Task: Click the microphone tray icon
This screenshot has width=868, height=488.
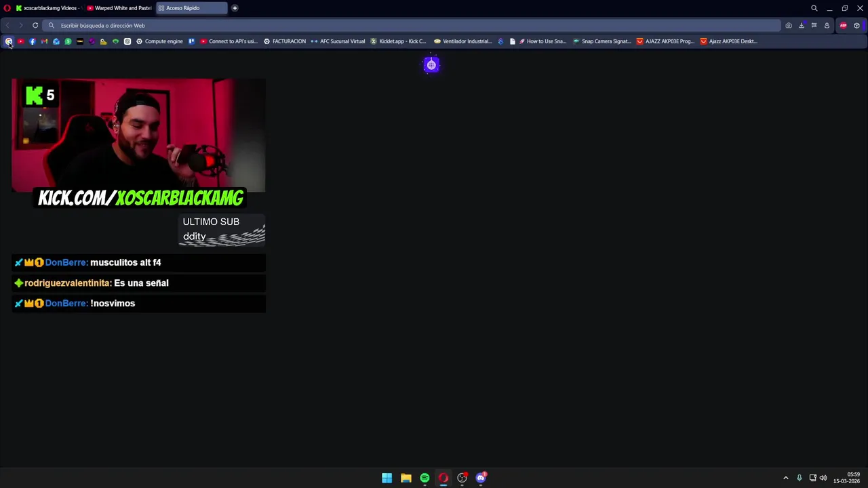Action: pyautogui.click(x=800, y=478)
